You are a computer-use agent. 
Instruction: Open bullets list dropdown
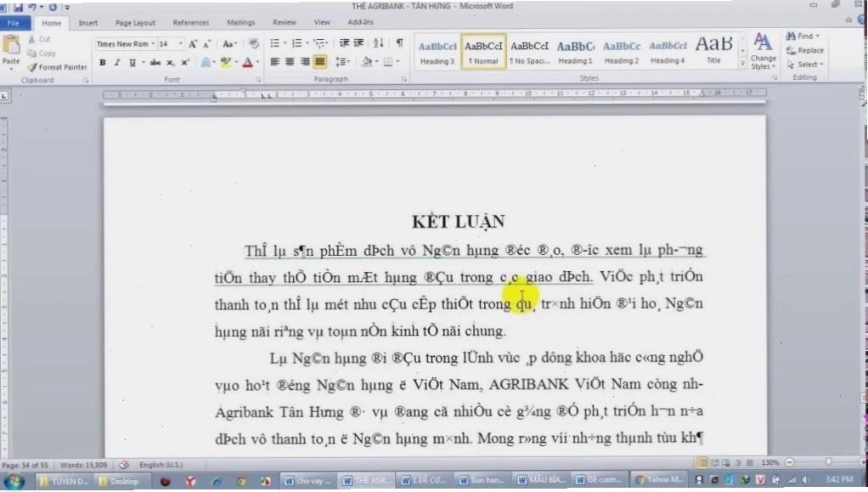285,43
